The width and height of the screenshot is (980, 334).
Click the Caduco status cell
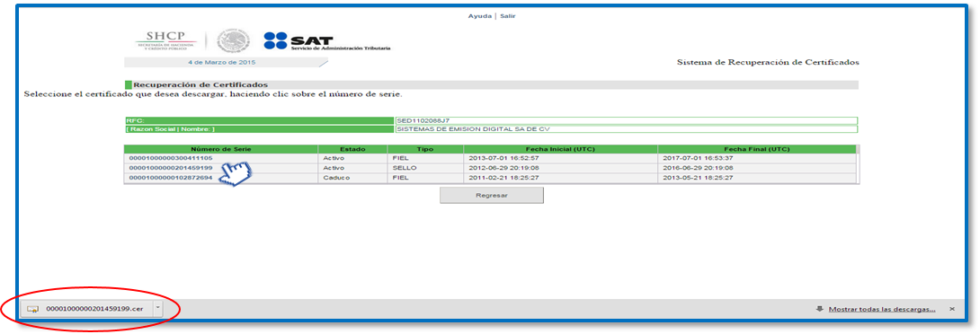[352, 178]
